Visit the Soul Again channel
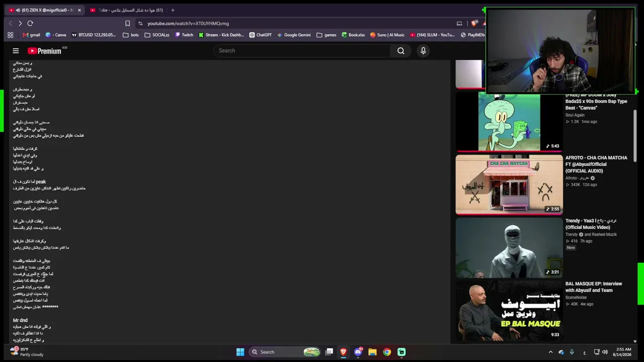 pos(575,115)
